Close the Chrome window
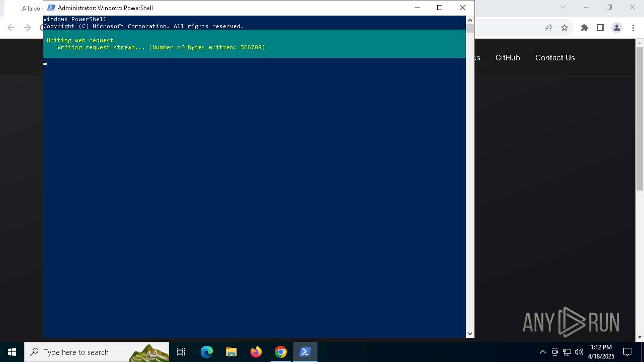 pos(632,7)
